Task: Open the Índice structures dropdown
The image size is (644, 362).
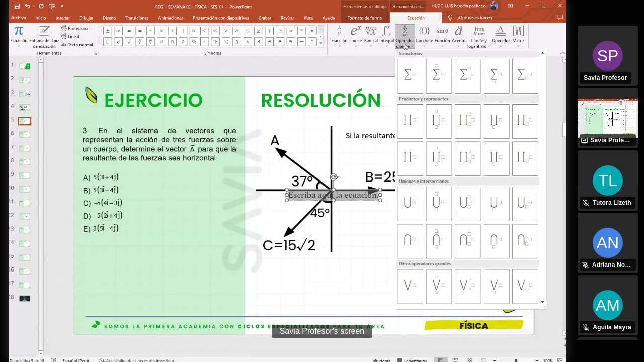Action: click(356, 36)
